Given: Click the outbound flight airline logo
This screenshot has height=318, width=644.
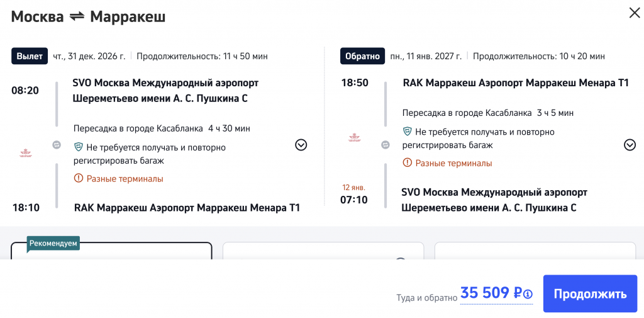Looking at the screenshot, I should [26, 152].
